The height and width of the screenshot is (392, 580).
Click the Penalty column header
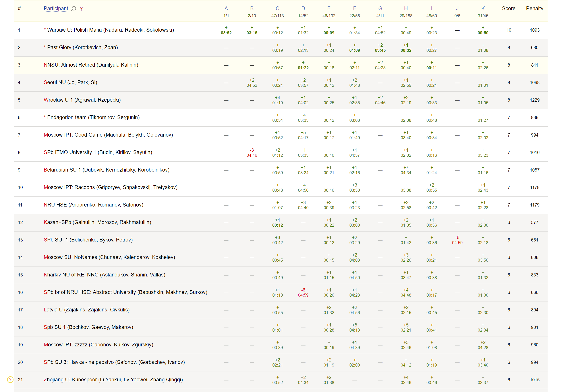click(x=535, y=8)
